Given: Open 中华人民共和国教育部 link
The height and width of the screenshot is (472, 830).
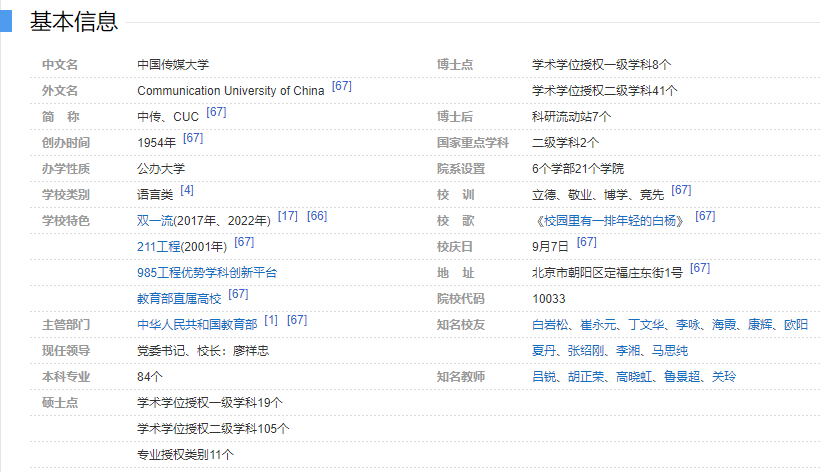Looking at the screenshot, I should 197,324.
